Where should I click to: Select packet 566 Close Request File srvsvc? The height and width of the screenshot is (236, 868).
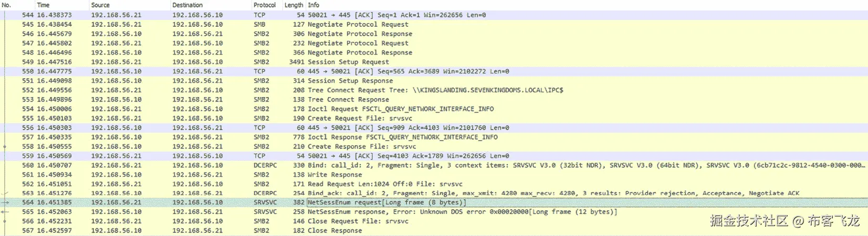click(434, 221)
